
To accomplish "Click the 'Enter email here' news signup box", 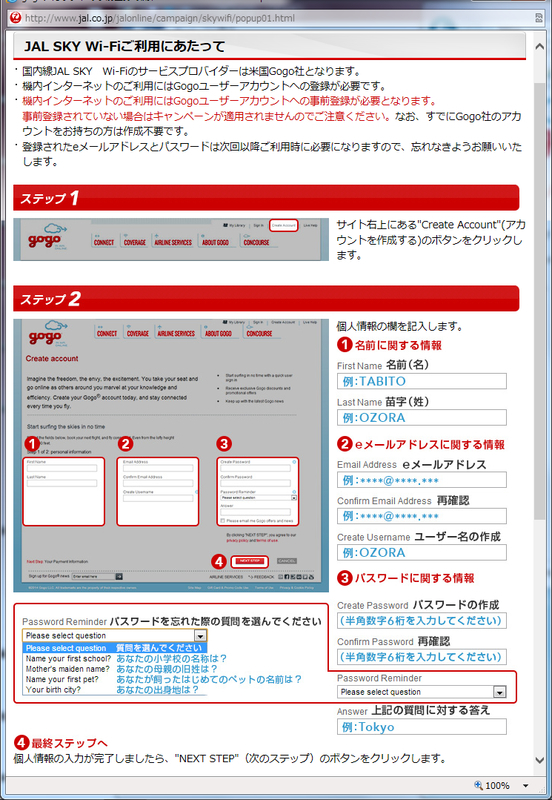I will click(93, 577).
